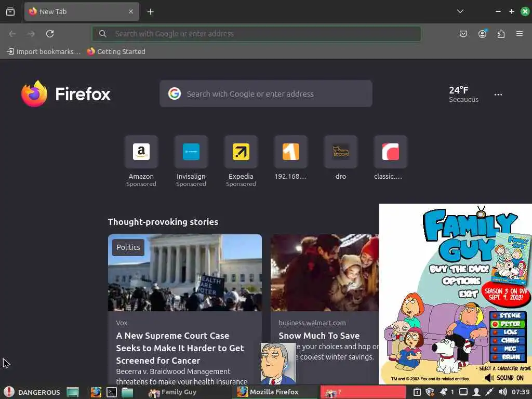Click EXIT in Family Guy window
The height and width of the screenshot is (399, 532).
(469, 294)
